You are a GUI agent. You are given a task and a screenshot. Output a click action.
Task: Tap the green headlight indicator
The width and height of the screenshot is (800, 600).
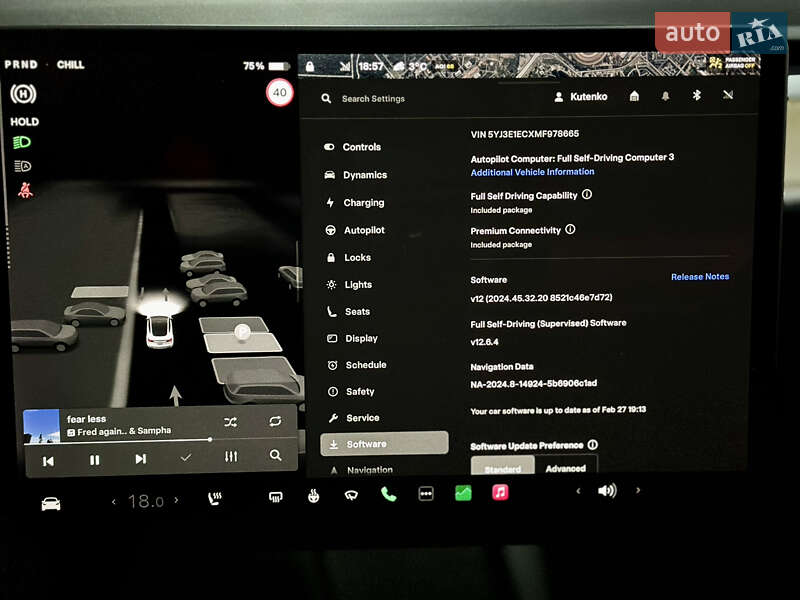[21, 142]
